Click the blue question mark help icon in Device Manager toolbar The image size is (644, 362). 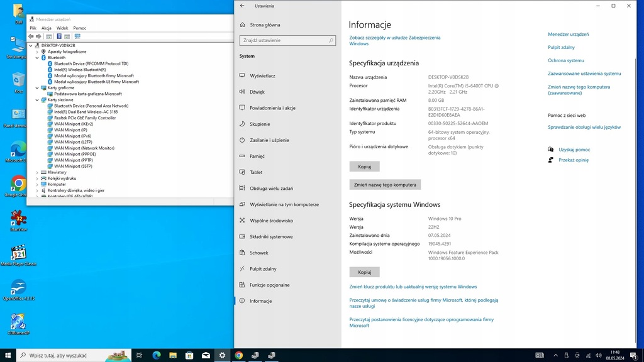(x=59, y=36)
